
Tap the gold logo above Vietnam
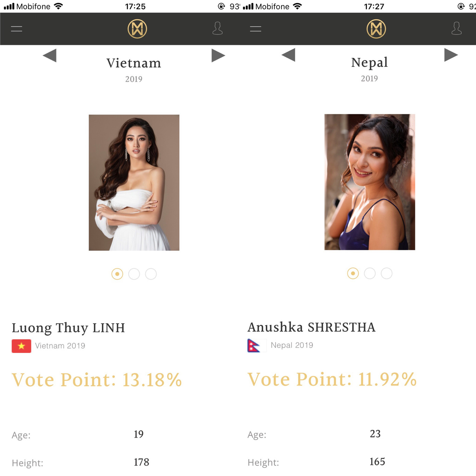click(137, 29)
